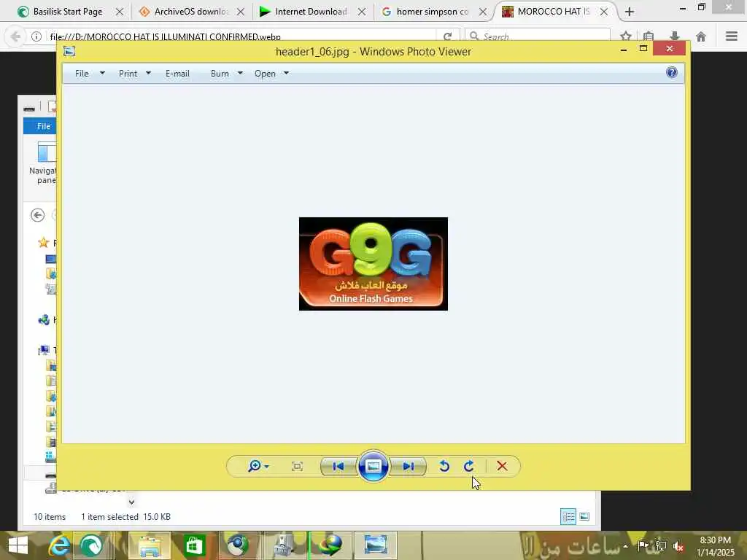Open the Burn menu
This screenshot has width=747, height=560.
point(220,74)
